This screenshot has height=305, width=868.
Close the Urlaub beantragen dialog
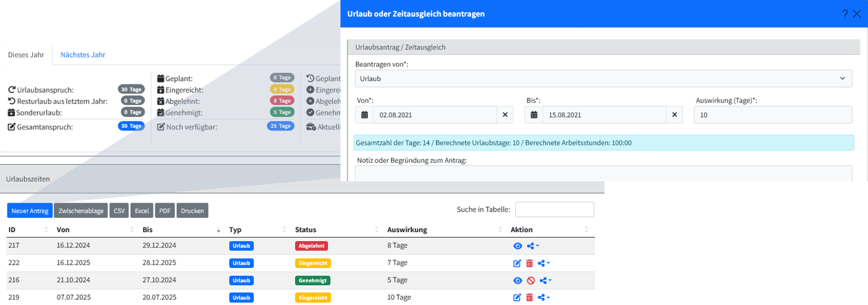[x=857, y=14]
